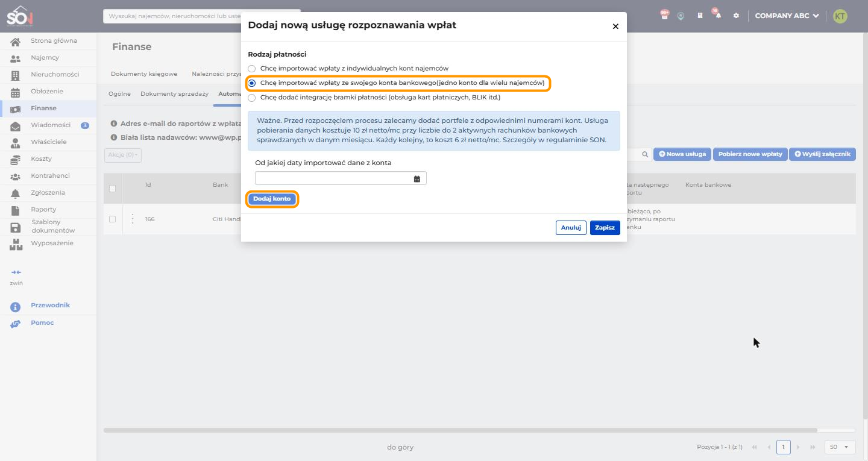
Task: Open Nieruchomości building icon in sidebar
Action: [x=16, y=75]
